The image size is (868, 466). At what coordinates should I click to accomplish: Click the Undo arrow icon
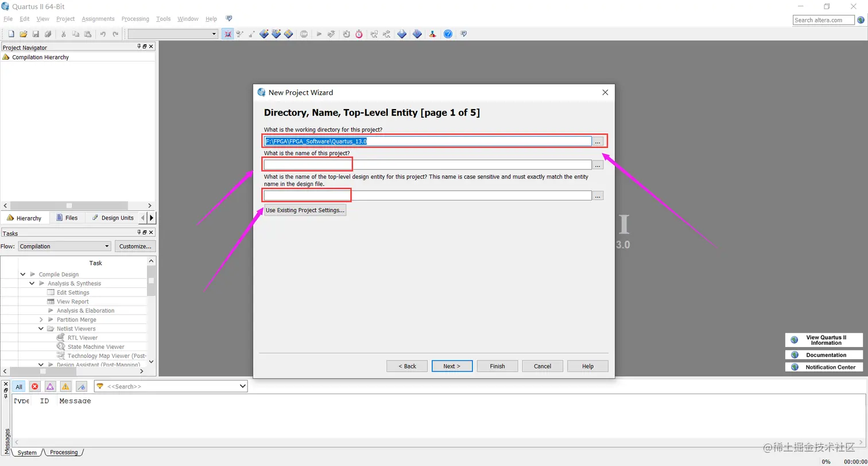click(103, 34)
